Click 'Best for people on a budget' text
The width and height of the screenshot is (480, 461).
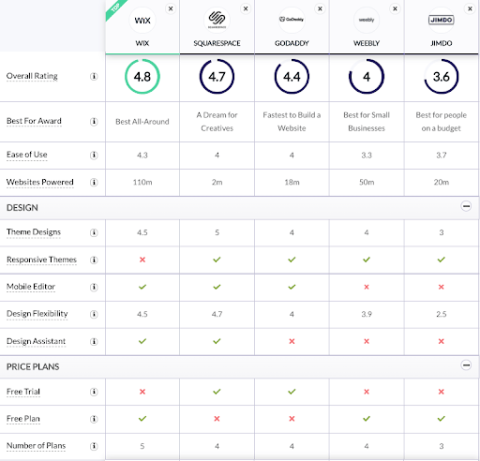441,122
